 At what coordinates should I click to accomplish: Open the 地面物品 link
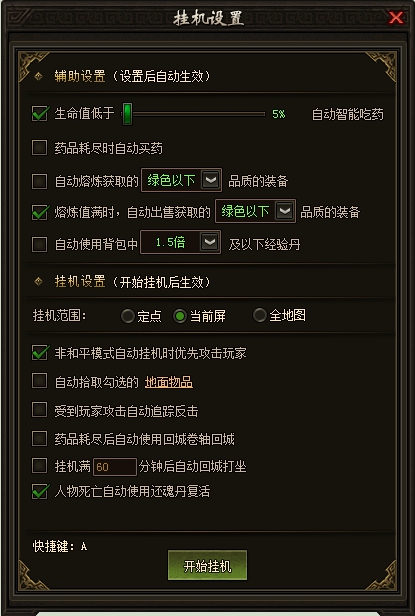click(169, 382)
